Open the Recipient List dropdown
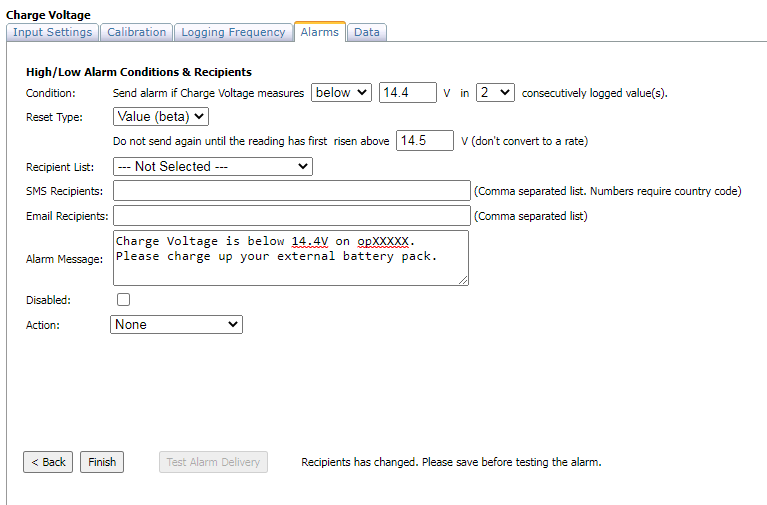The height and width of the screenshot is (505, 767). click(x=212, y=167)
